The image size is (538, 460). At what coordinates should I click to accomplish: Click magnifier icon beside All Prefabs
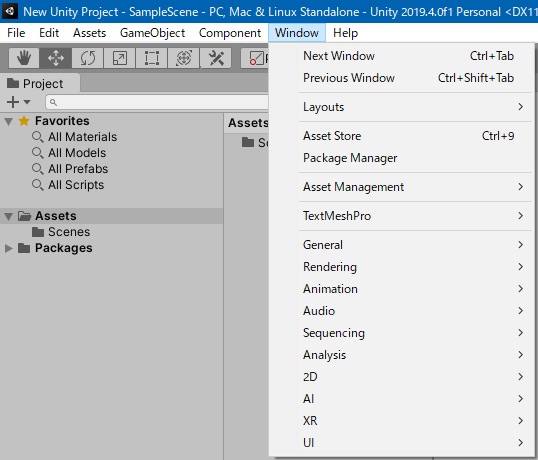[x=38, y=169]
